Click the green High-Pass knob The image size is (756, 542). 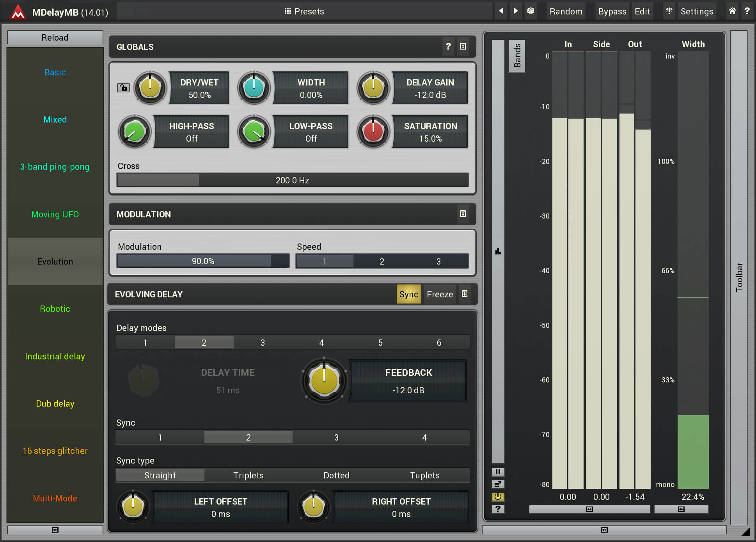[x=135, y=132]
